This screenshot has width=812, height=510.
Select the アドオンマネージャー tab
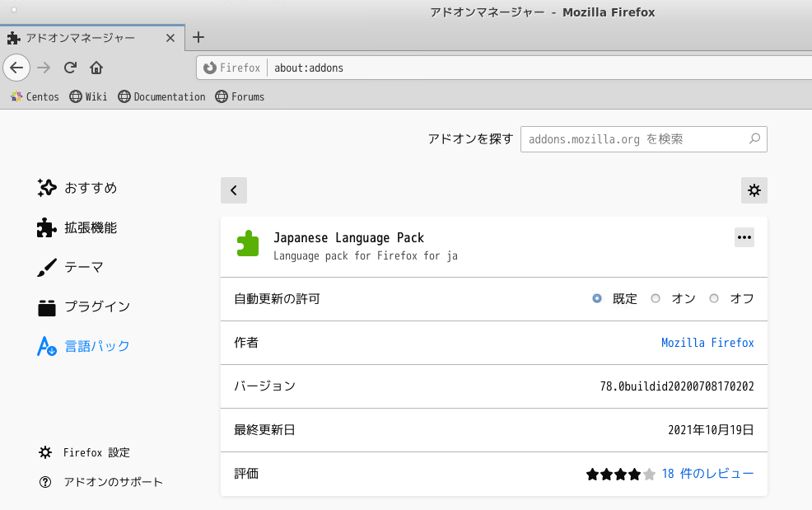pyautogui.click(x=92, y=38)
